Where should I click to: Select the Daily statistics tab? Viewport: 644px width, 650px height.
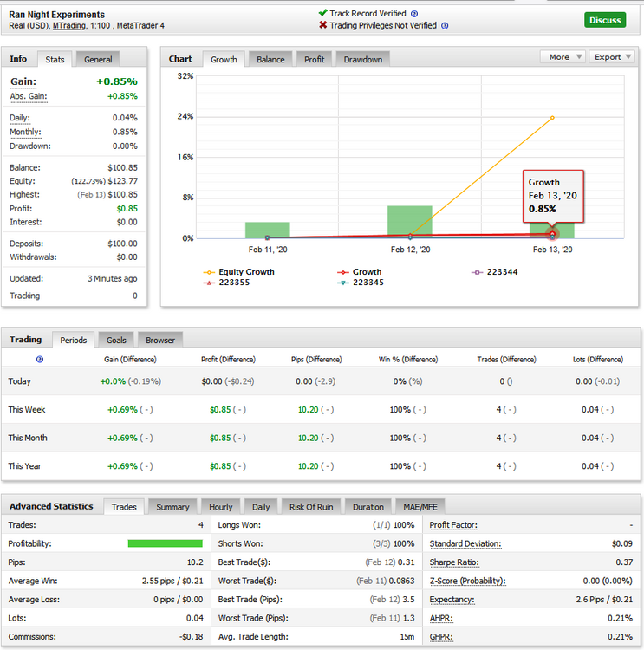coord(261,507)
